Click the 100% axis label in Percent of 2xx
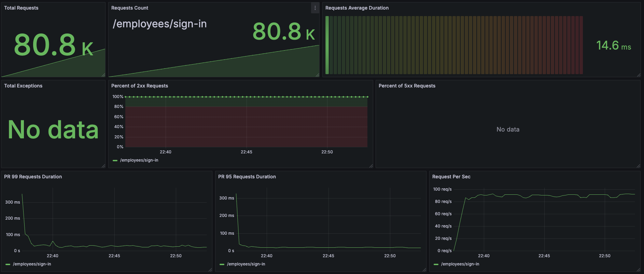Screen dimensions: 644x274 (118, 97)
